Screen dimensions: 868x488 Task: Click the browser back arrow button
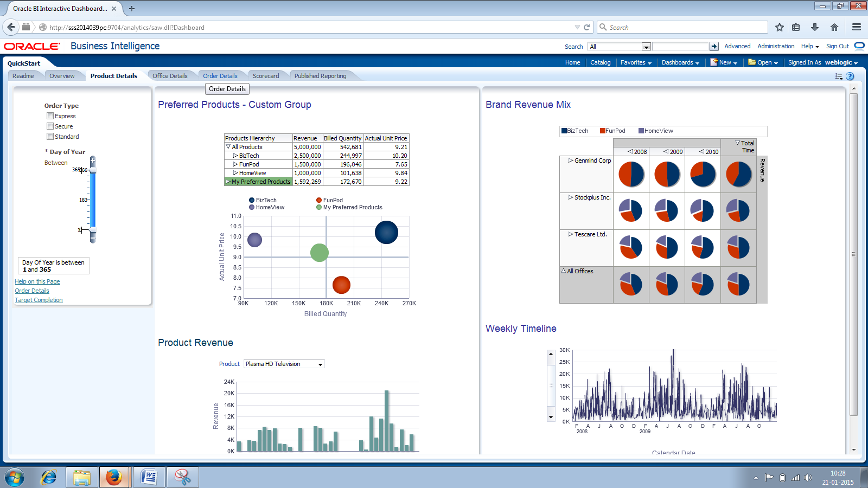(x=11, y=27)
